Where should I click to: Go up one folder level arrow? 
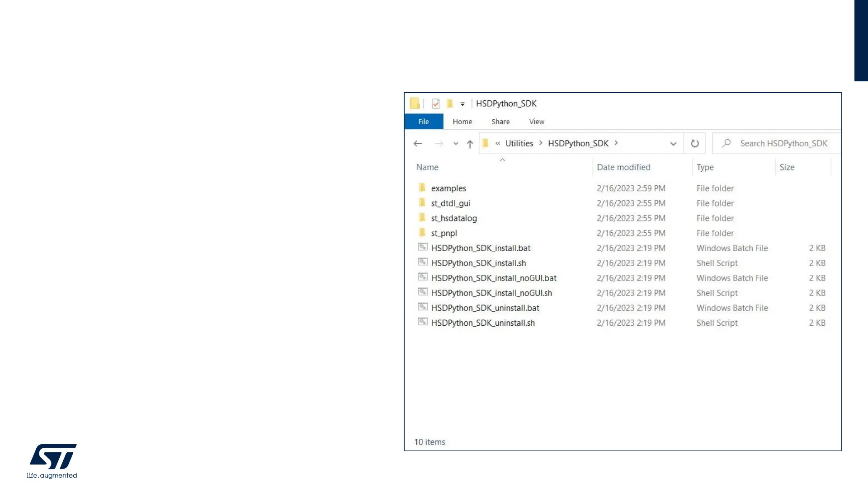(470, 144)
